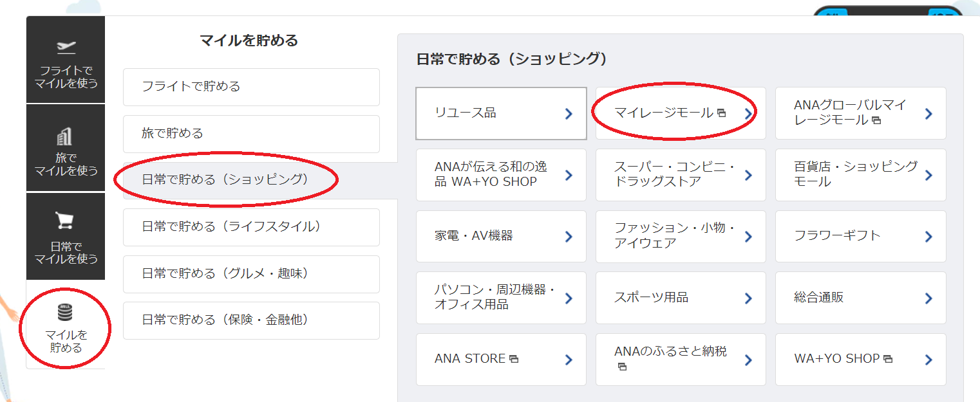
Task: Click the chevron on 百貨店・ショッピングモール tile
Action: pos(928,175)
